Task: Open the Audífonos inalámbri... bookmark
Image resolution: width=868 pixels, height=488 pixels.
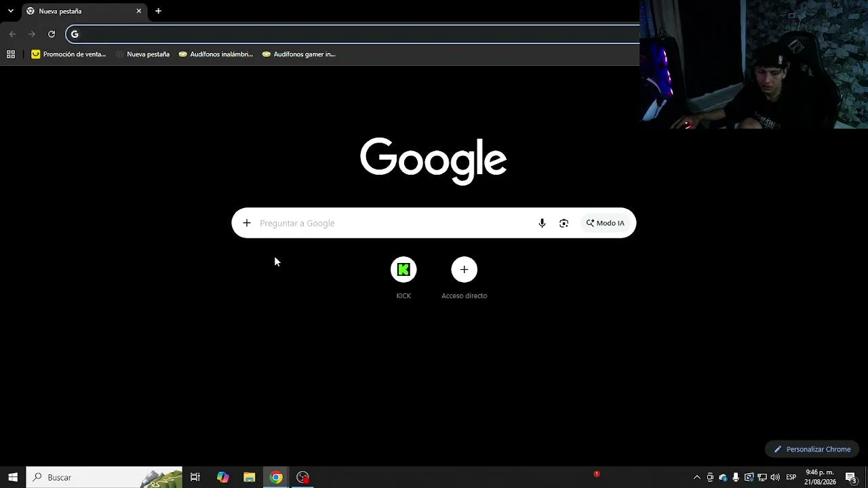Action: click(x=216, y=54)
